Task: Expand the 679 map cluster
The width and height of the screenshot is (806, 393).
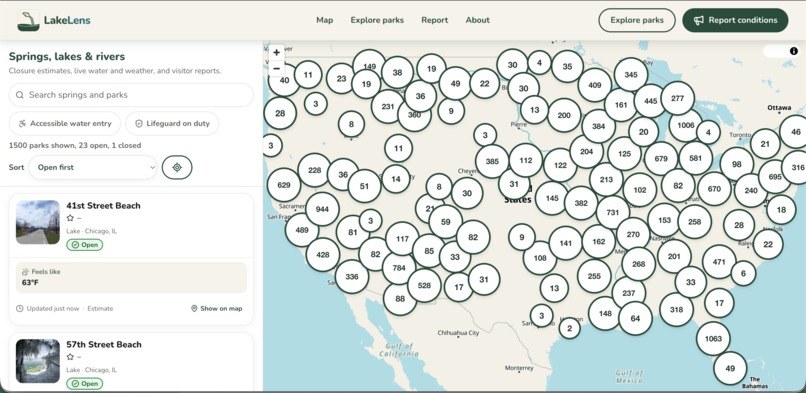Action: pos(661,159)
